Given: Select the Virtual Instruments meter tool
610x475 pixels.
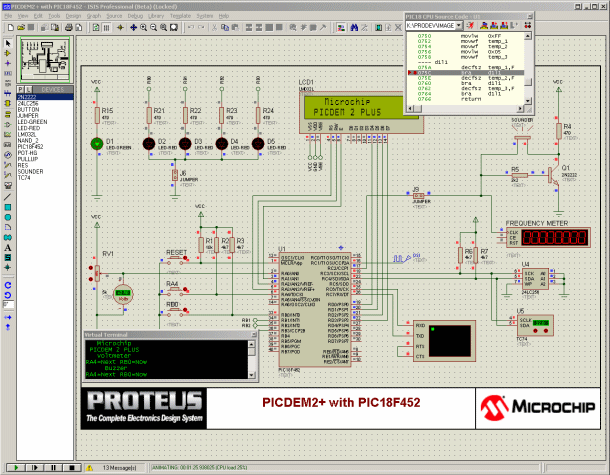Looking at the screenshot, I should (x=8, y=185).
